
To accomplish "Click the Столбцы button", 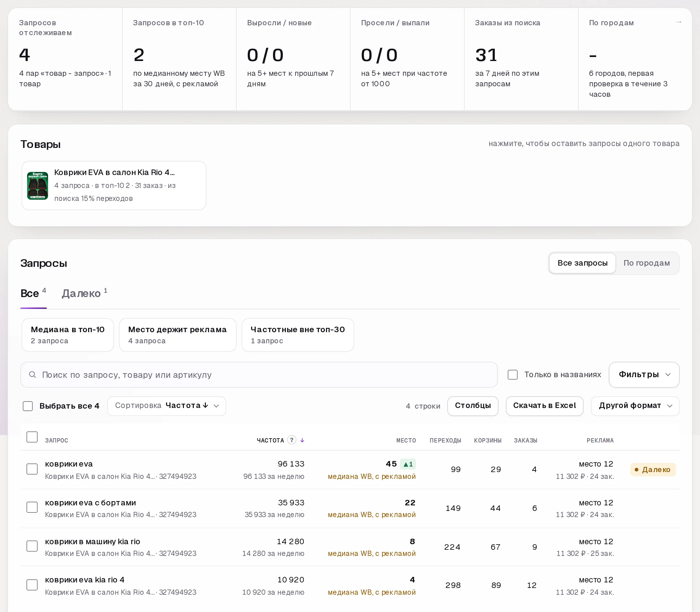I will coord(473,406).
